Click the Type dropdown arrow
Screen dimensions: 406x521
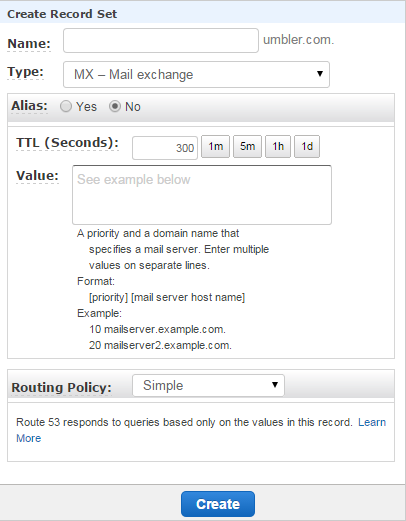320,74
